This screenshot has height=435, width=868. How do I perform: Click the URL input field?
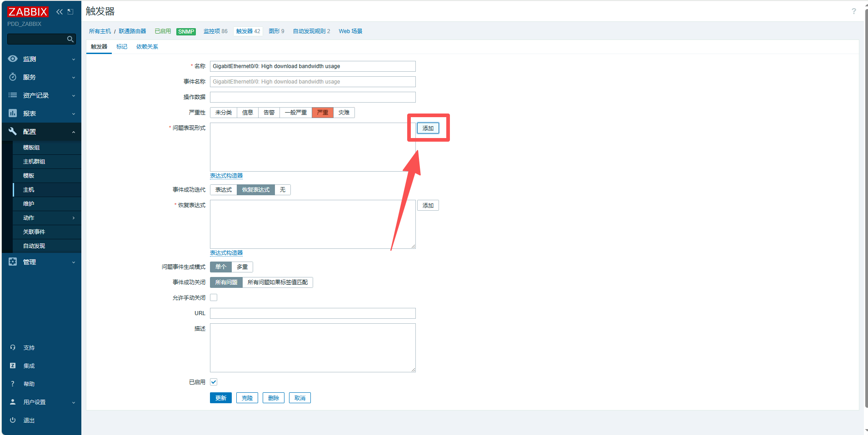click(313, 313)
